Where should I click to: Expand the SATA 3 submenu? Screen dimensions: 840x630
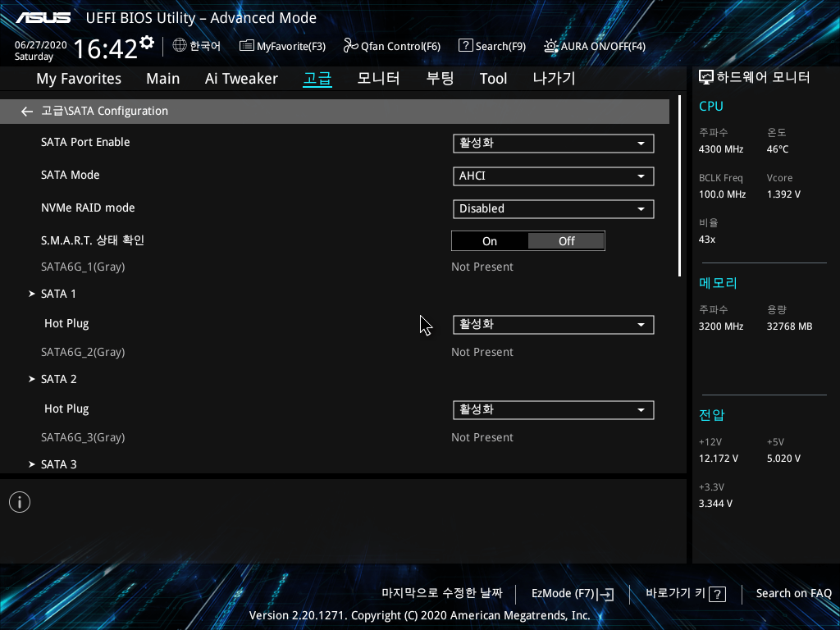[x=52, y=464]
